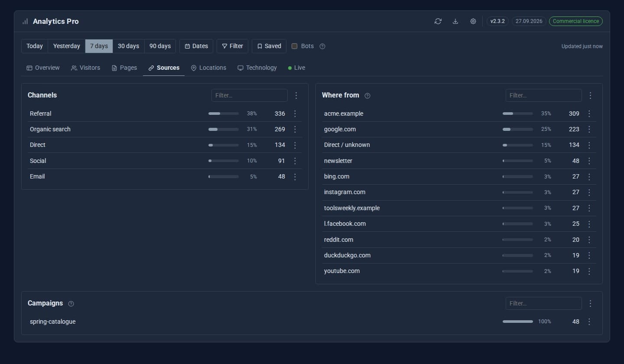Open row menu for youtube.com

589,271
